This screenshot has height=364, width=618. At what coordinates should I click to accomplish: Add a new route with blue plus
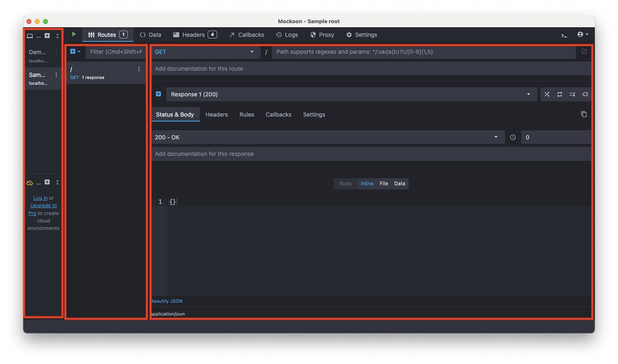(x=73, y=51)
